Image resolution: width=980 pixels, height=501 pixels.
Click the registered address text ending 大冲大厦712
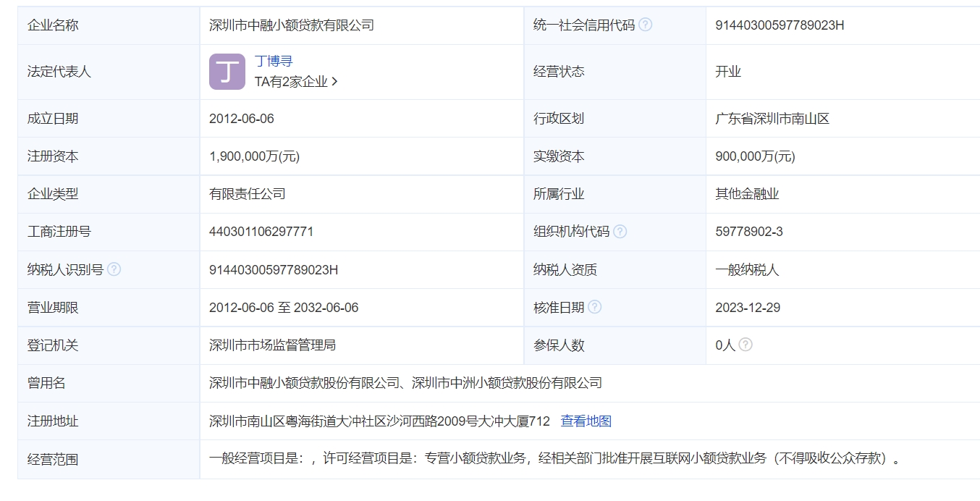(x=379, y=421)
